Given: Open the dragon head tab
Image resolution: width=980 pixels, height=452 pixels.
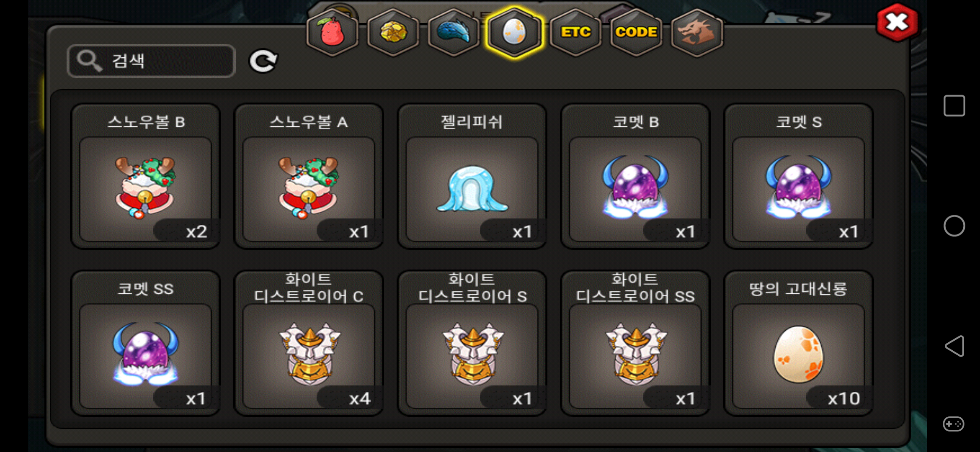Looking at the screenshot, I should coord(697,32).
